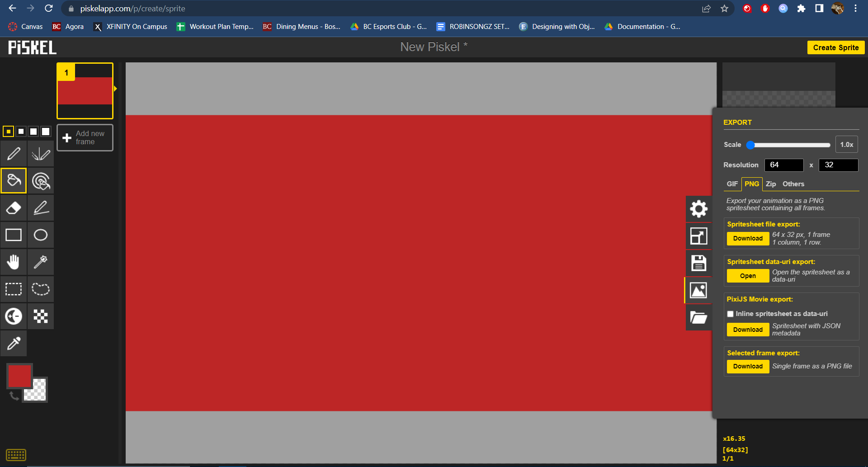868x467 pixels.
Task: Click the Piskel logo
Action: [x=32, y=47]
